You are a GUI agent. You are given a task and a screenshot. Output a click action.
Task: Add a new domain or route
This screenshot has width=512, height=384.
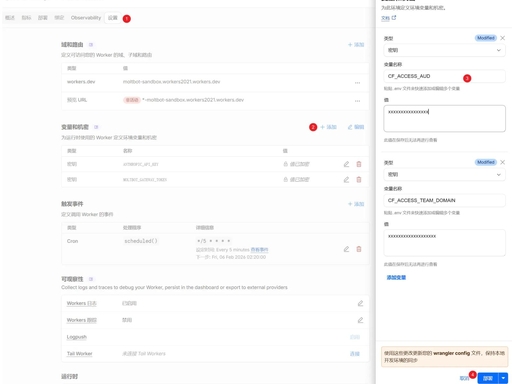356,45
